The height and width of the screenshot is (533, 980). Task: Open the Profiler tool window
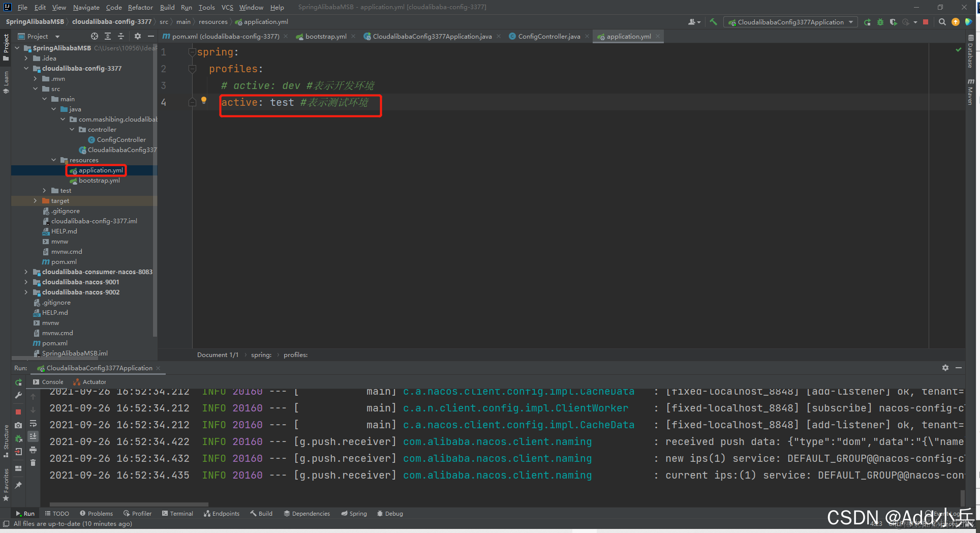click(137, 514)
